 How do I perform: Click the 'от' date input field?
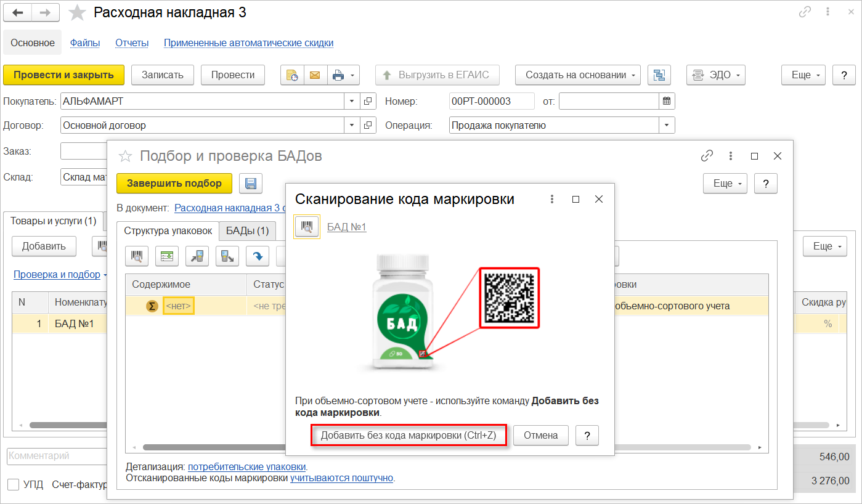click(609, 101)
